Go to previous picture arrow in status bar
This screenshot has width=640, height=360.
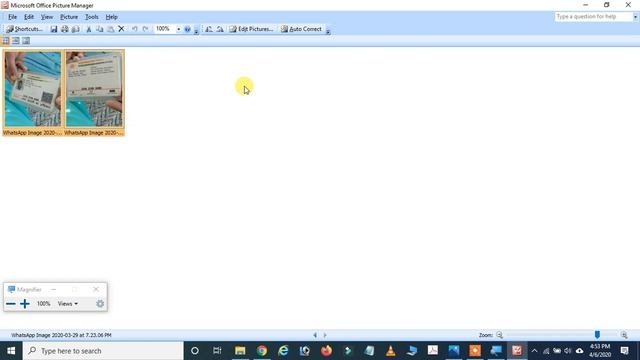(x=315, y=335)
